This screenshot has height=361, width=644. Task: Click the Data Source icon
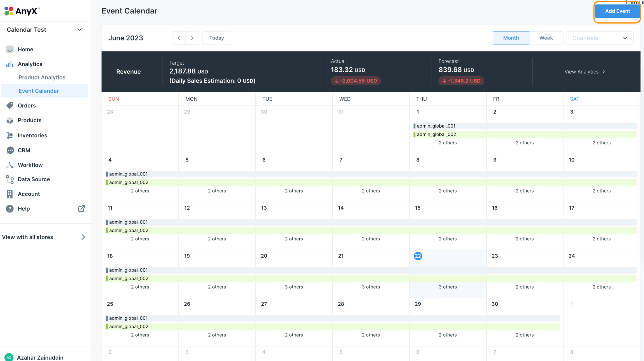10,179
